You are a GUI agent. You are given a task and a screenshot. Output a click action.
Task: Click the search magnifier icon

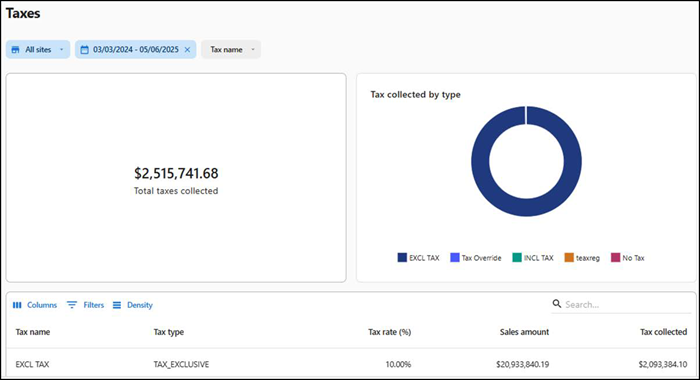[x=557, y=304]
